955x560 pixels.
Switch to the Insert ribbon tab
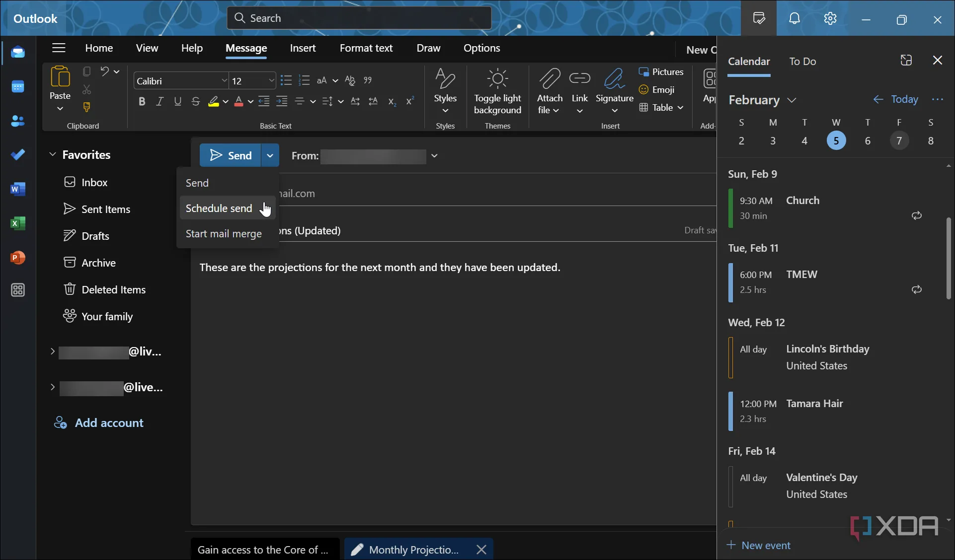point(303,48)
